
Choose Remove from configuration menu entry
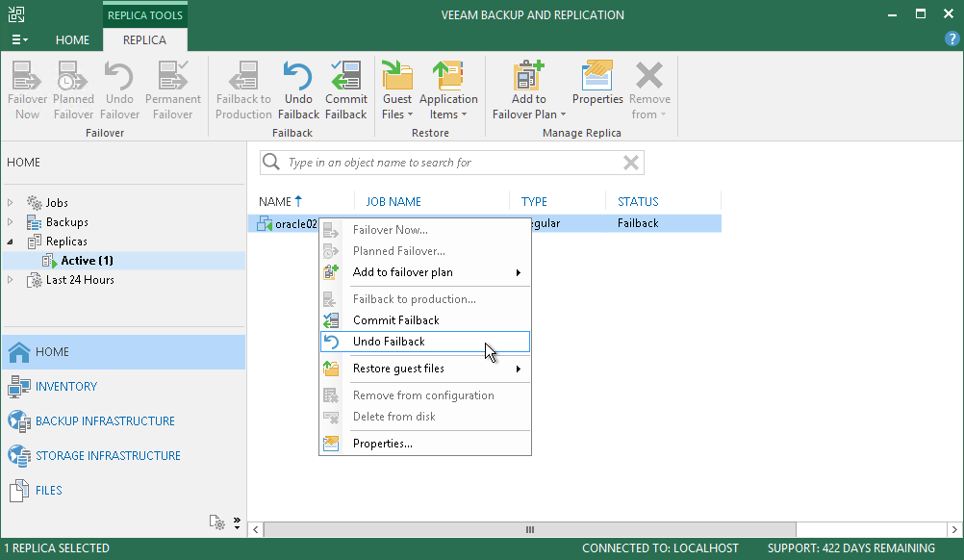click(425, 395)
